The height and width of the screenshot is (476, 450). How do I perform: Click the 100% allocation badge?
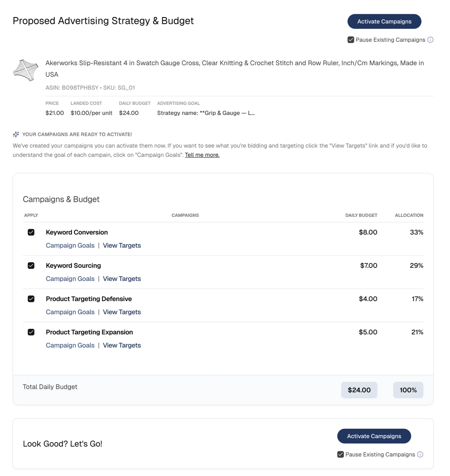[x=408, y=390]
